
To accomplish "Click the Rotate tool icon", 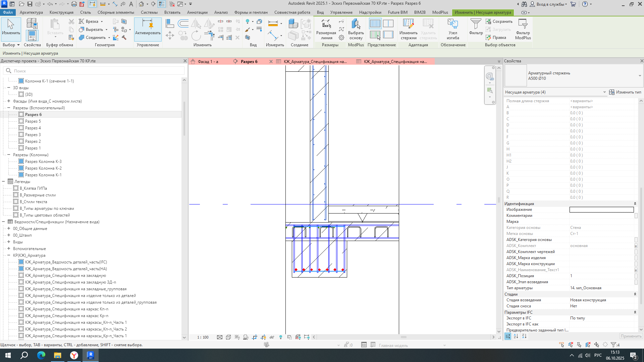I will pos(196,36).
